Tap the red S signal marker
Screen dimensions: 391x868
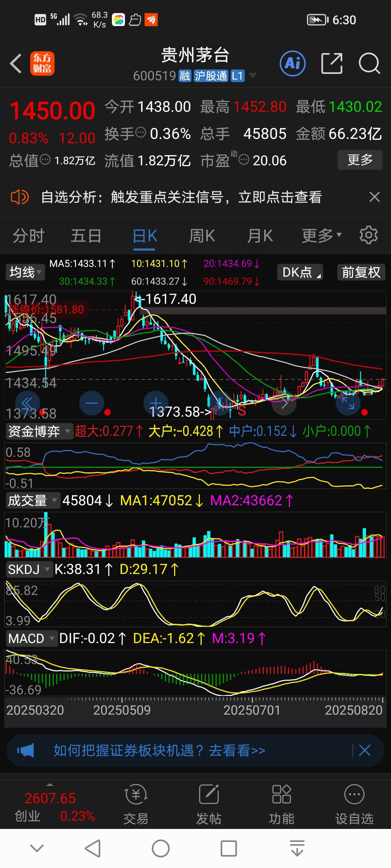pos(242,411)
